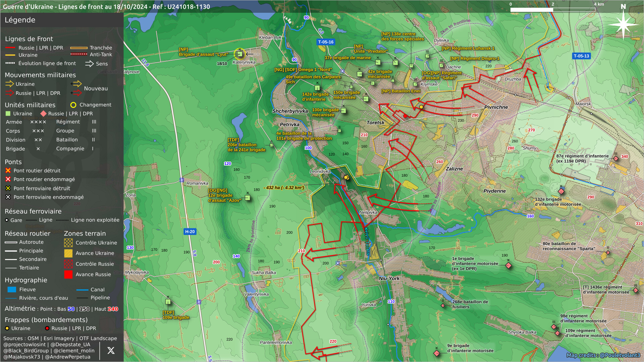Click the north compass rose icon
The height and width of the screenshot is (362, 644).
click(623, 24)
